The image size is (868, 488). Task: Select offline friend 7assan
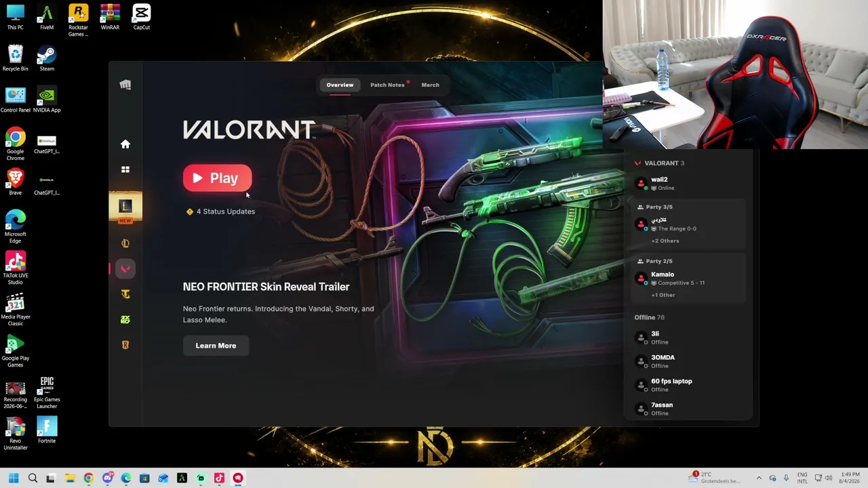coord(688,409)
